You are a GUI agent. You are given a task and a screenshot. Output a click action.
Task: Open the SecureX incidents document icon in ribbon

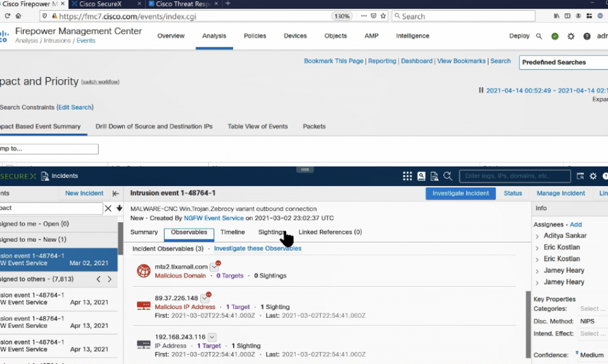coord(434,176)
